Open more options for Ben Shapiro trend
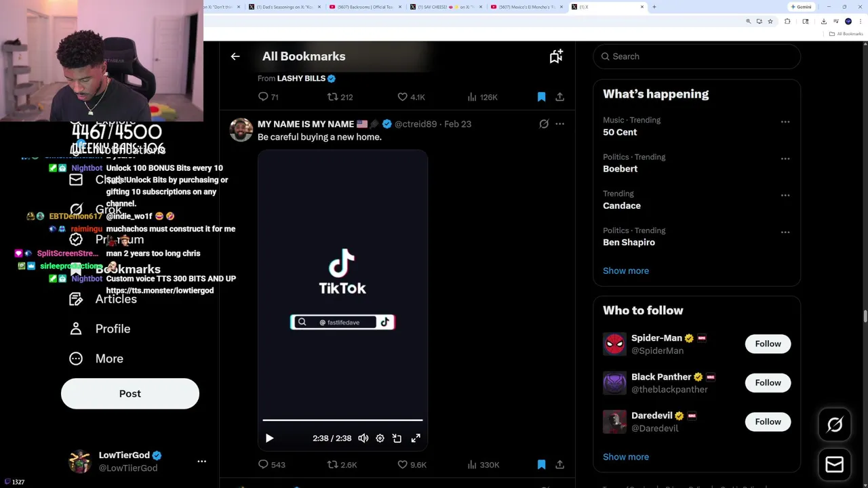868x488 pixels. pyautogui.click(x=785, y=232)
